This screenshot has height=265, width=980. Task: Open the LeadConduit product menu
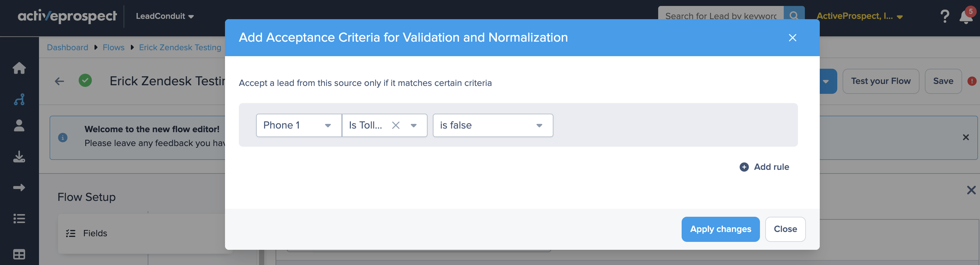point(165,16)
